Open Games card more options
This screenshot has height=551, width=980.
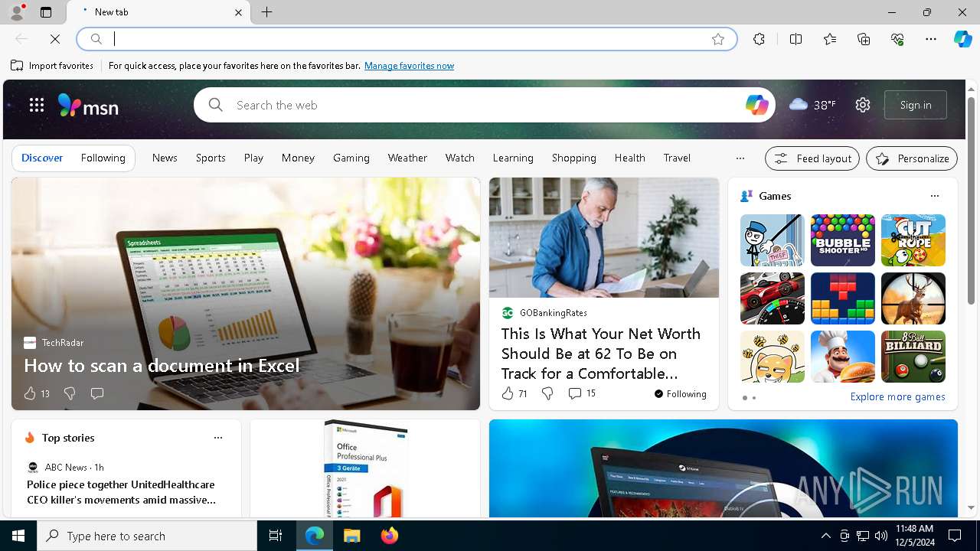[935, 196]
